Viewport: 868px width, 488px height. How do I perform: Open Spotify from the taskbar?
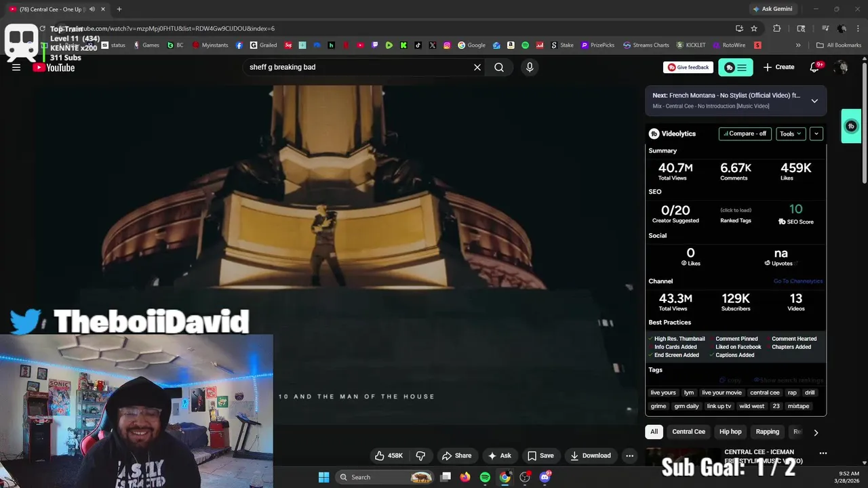485,477
